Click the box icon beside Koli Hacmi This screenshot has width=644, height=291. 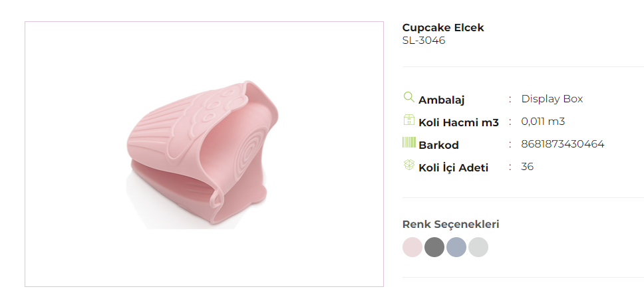(409, 120)
